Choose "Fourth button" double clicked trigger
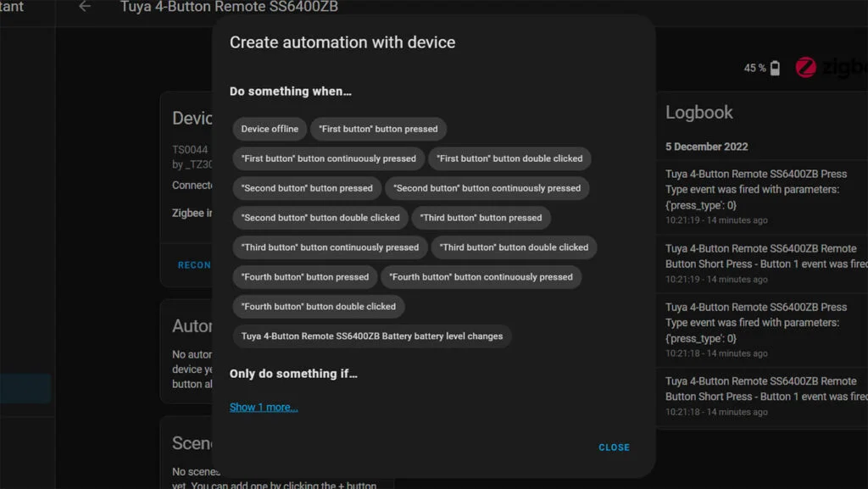Viewport: 868px width, 489px height. 319,307
